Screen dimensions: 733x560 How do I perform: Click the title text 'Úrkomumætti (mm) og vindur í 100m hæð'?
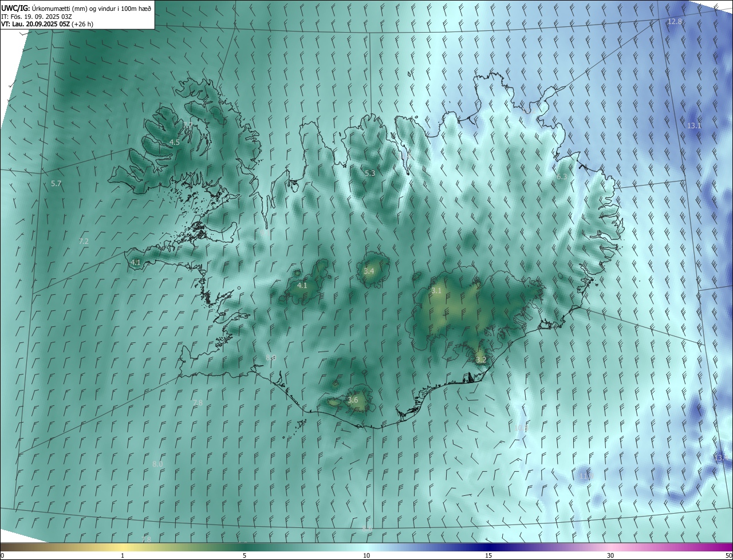click(92, 8)
